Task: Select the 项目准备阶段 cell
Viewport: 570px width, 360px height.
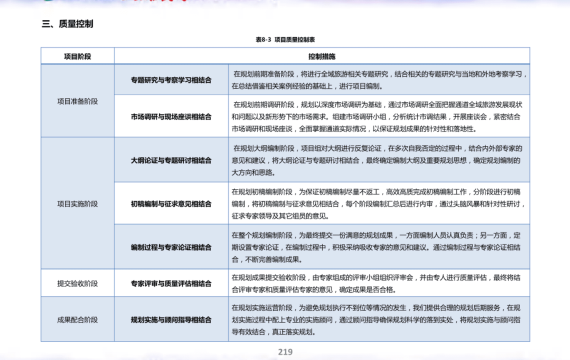Action: tap(77, 101)
